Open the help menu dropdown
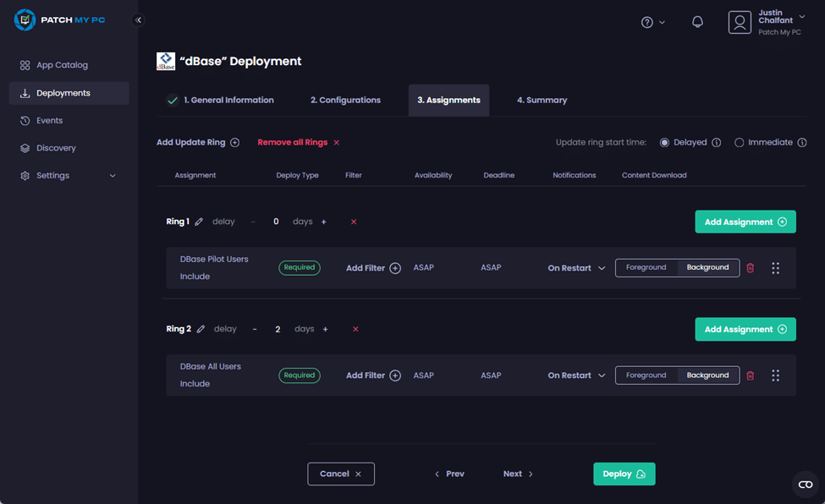The width and height of the screenshot is (825, 504). point(652,22)
